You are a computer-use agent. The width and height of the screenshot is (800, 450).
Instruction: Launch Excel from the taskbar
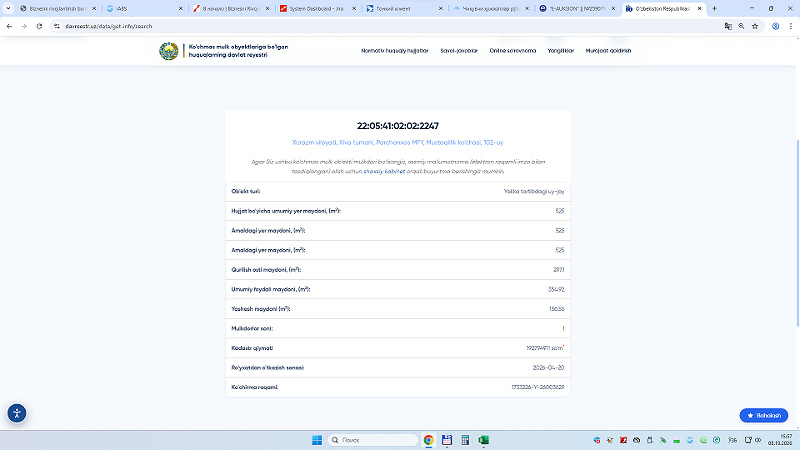point(484,440)
